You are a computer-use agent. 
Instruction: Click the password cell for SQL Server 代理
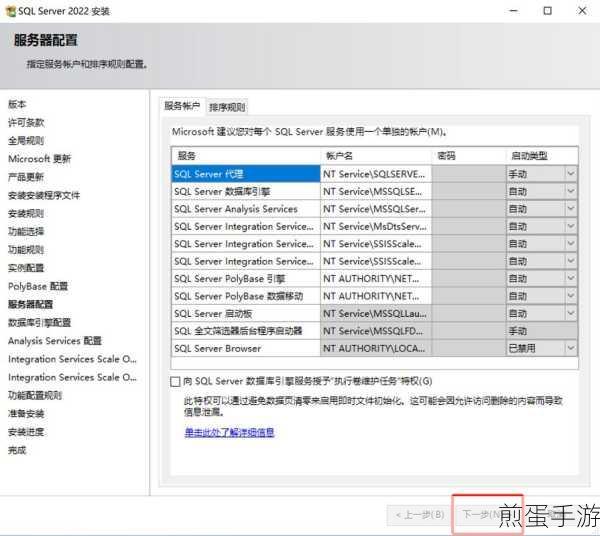pyautogui.click(x=468, y=174)
